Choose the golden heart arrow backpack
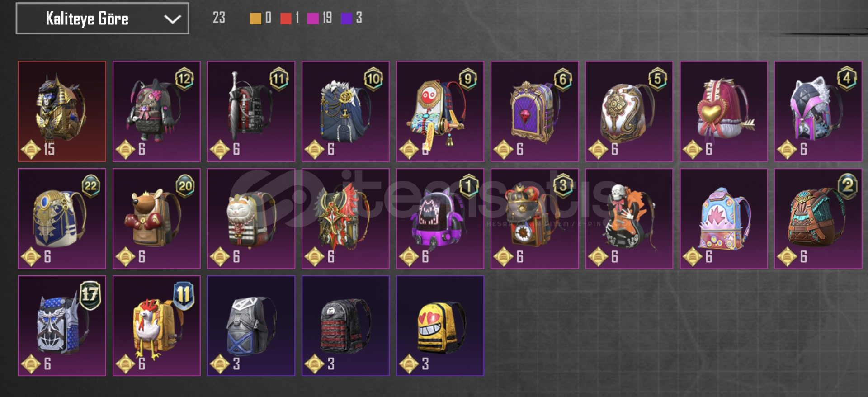 click(x=723, y=111)
